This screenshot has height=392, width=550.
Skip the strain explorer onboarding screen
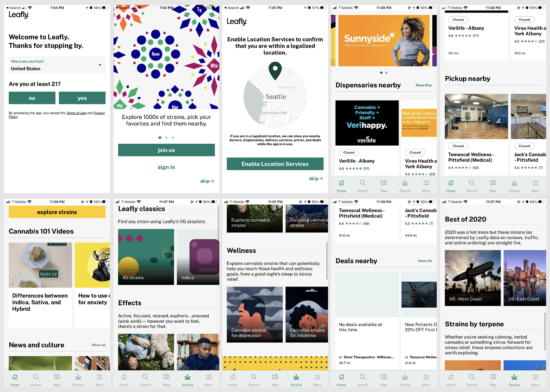207,181
